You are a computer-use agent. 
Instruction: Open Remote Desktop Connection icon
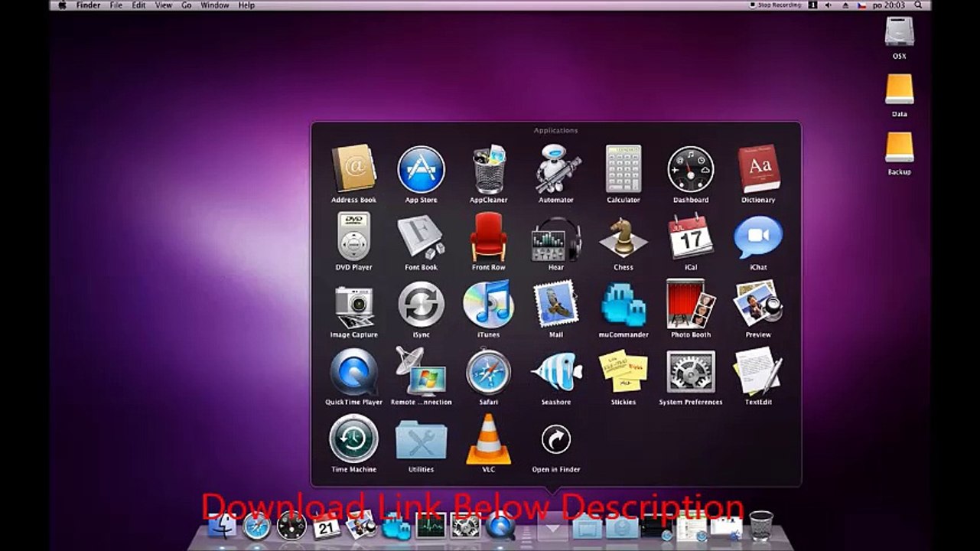pyautogui.click(x=421, y=371)
